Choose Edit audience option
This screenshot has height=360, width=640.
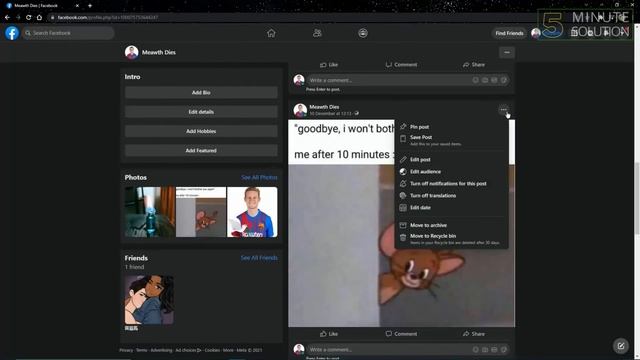[451, 171]
